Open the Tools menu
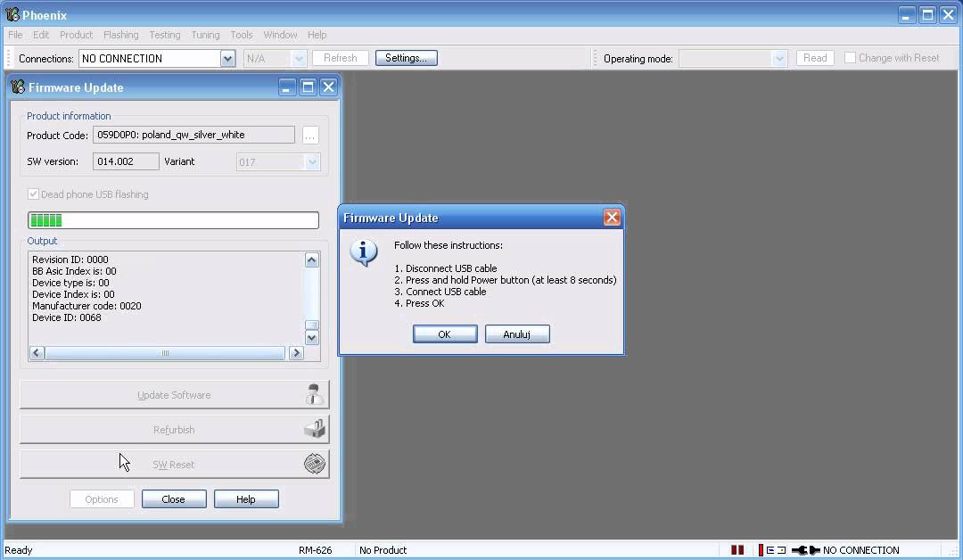Viewport: 963px width, 560px height. tap(242, 35)
